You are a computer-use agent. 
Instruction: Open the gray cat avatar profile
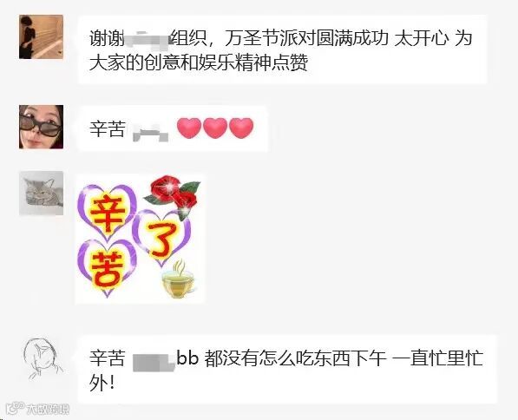(41, 194)
